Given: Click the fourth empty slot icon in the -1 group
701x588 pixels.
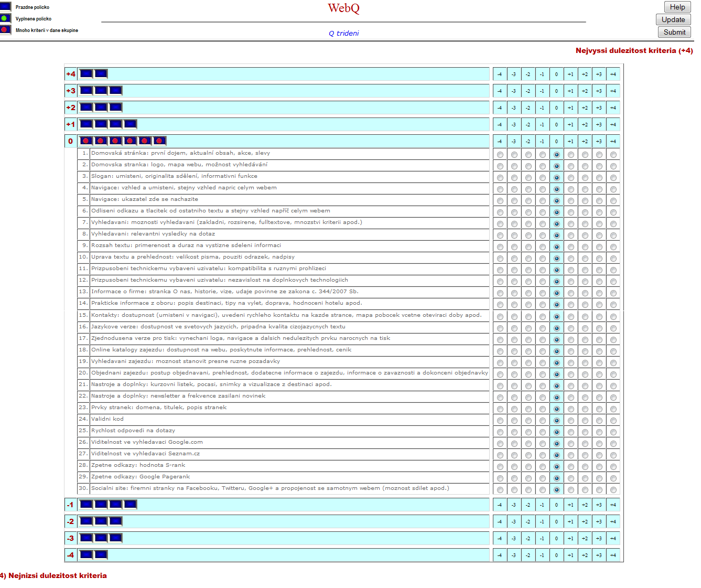Looking at the screenshot, I should pos(131,505).
